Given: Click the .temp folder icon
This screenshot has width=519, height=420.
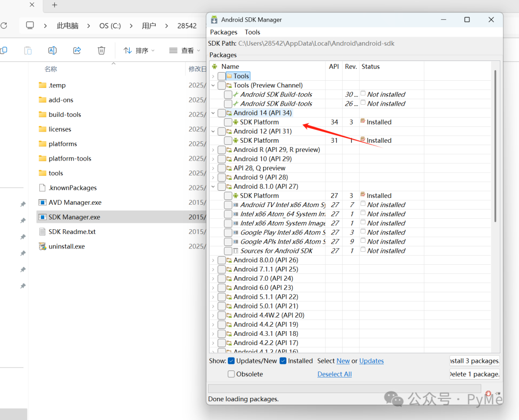Looking at the screenshot, I should [x=42, y=85].
